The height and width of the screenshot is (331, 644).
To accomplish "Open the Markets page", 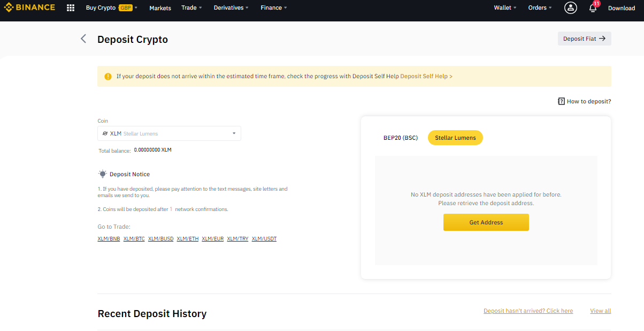I will [160, 8].
